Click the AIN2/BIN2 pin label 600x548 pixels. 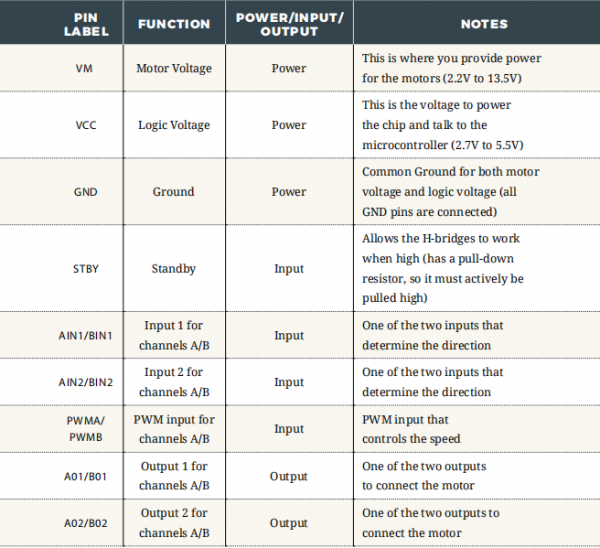tap(86, 382)
